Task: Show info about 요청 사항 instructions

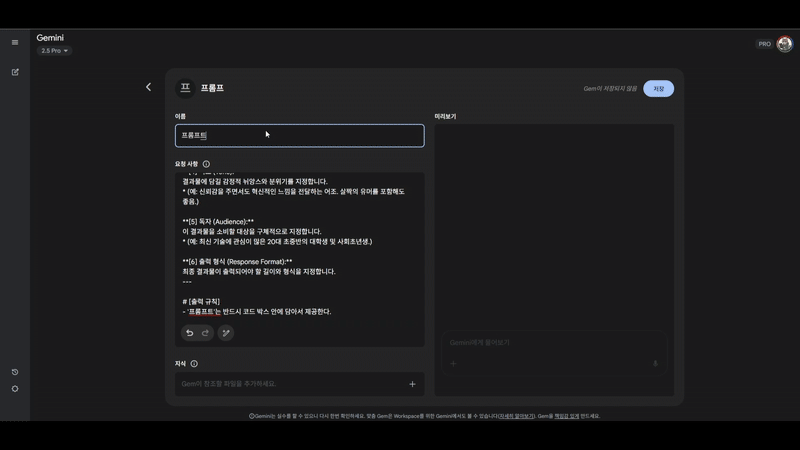Action: [x=206, y=164]
